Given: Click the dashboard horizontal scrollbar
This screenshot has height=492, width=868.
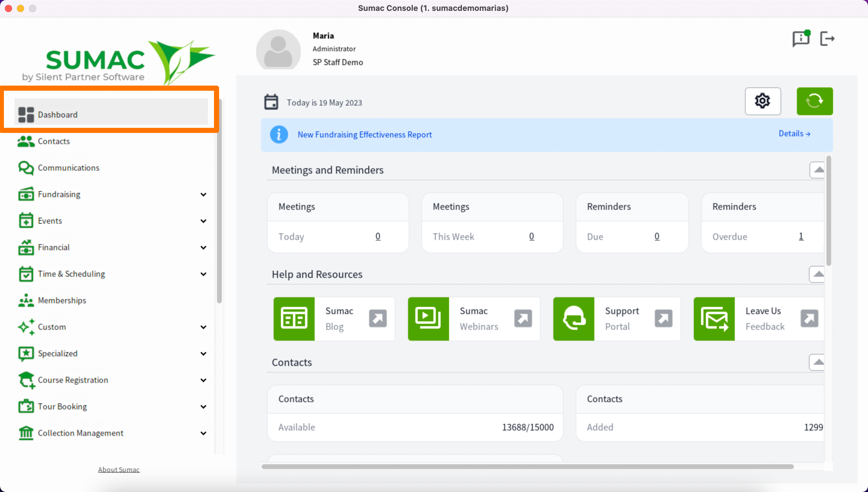Looking at the screenshot, I should click(x=527, y=467).
